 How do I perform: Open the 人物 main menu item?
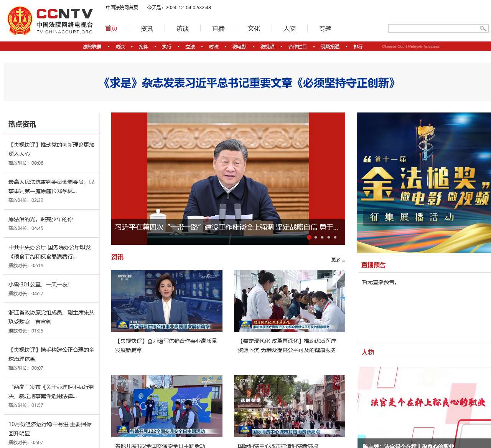click(x=290, y=28)
